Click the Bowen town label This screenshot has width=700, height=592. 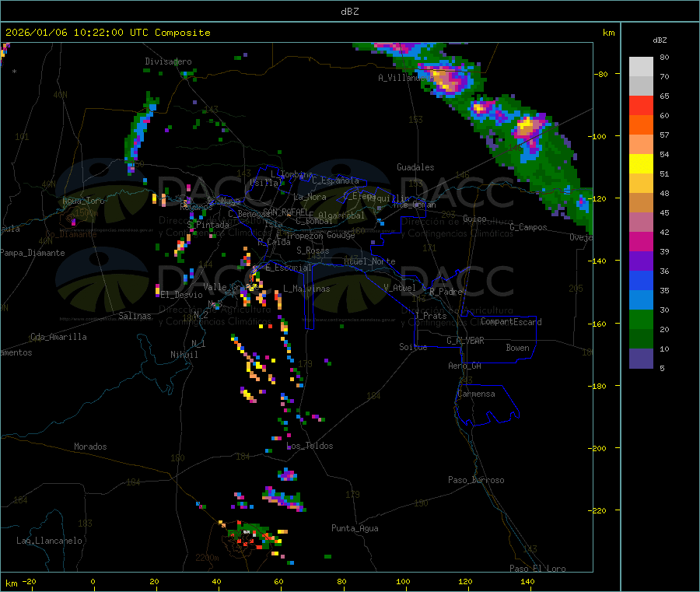(517, 348)
